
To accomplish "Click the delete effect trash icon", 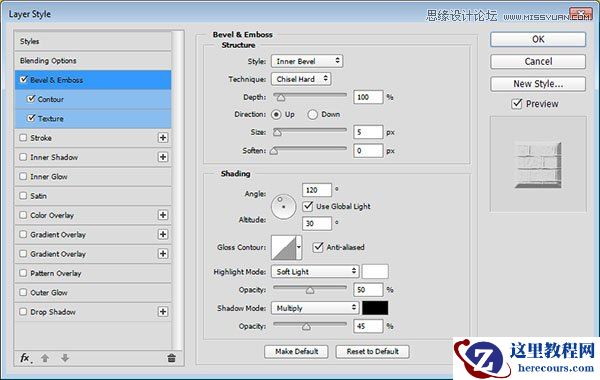I will (x=171, y=358).
